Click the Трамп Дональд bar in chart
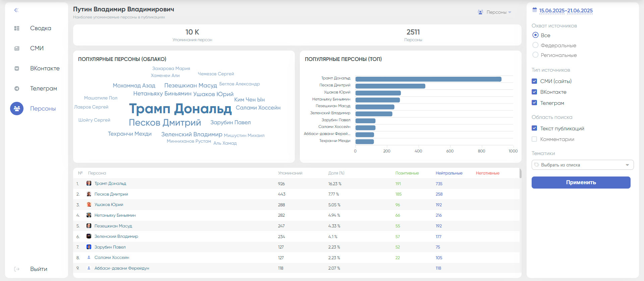This screenshot has width=644, height=281. (428, 79)
